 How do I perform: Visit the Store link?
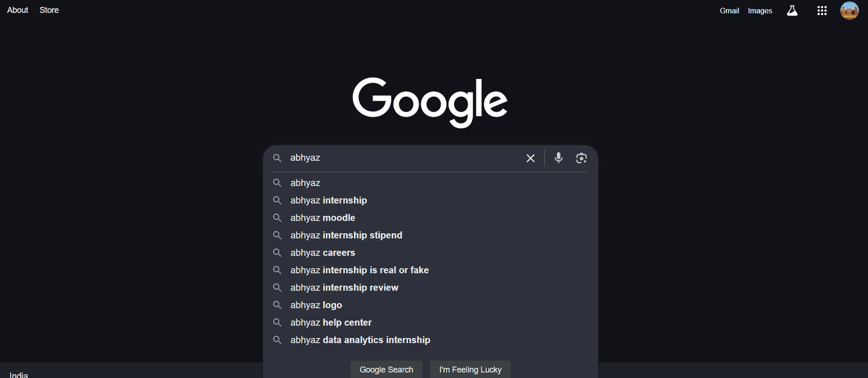click(49, 10)
